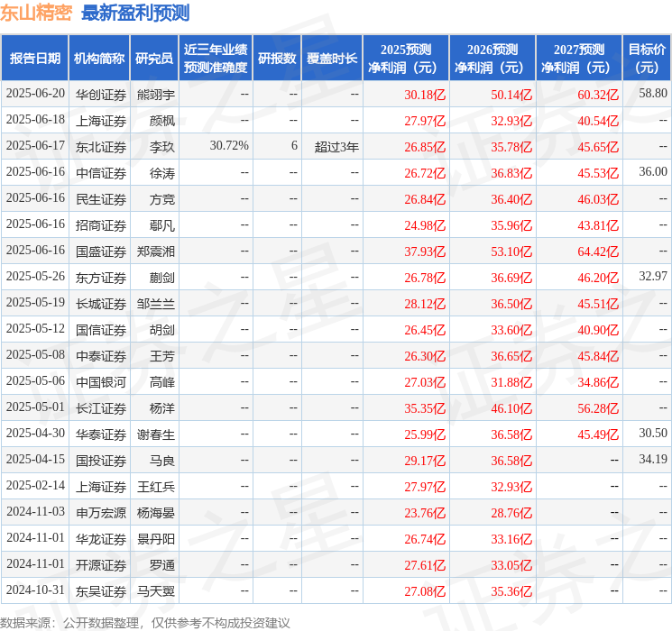
Task: Click the date 2025-06-18
Action: (35, 120)
